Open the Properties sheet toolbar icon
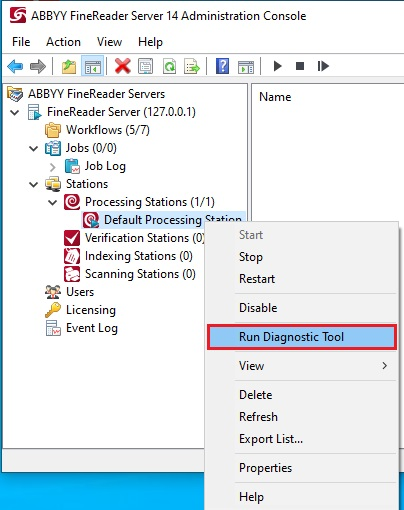The image size is (404, 510). (x=146, y=66)
